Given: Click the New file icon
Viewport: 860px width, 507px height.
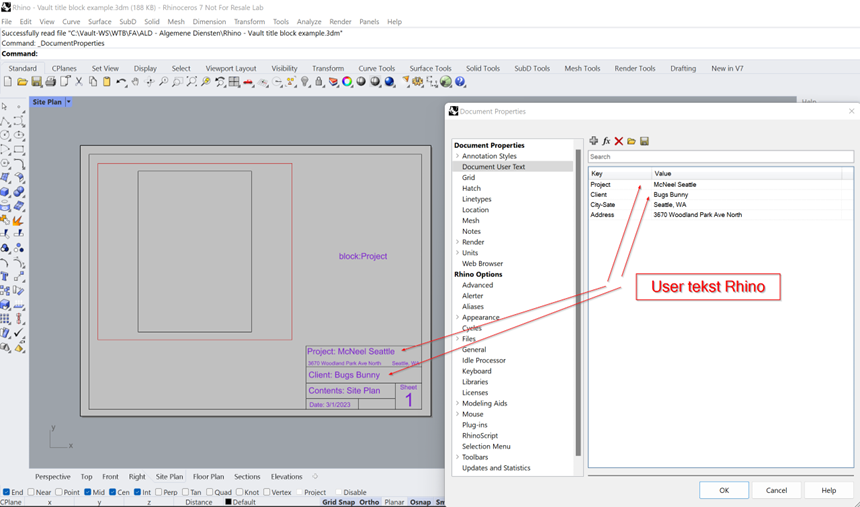Looking at the screenshot, I should pyautogui.click(x=8, y=82).
